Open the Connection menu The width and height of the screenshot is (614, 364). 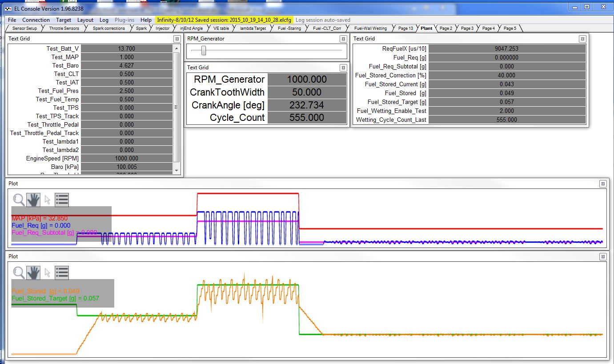[36, 20]
